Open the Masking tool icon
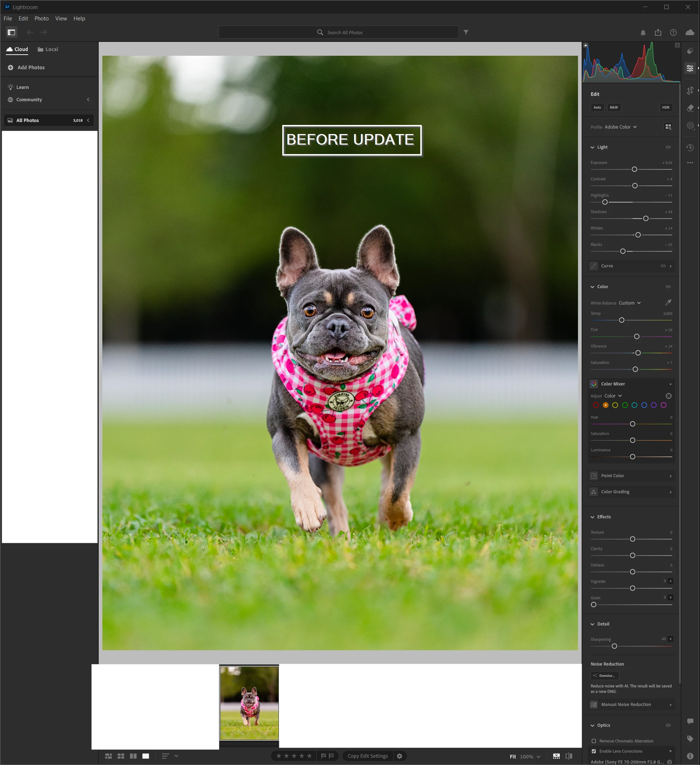 [690, 126]
